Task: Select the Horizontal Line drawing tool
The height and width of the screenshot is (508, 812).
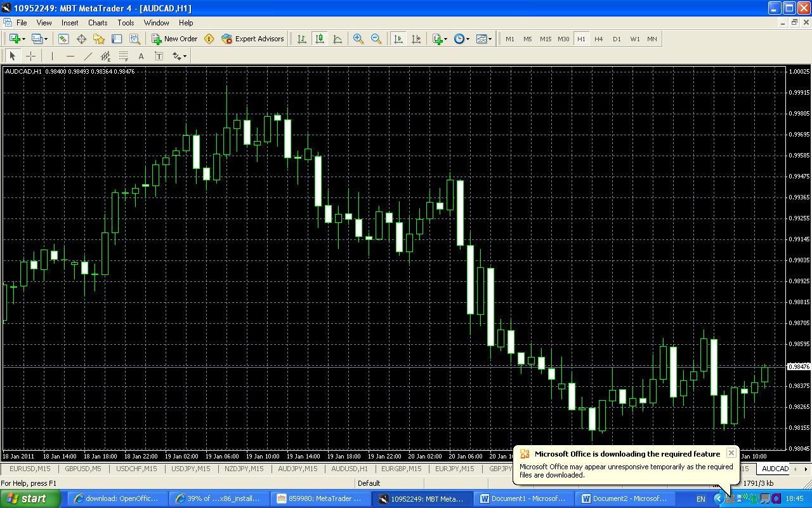Action: 70,56
